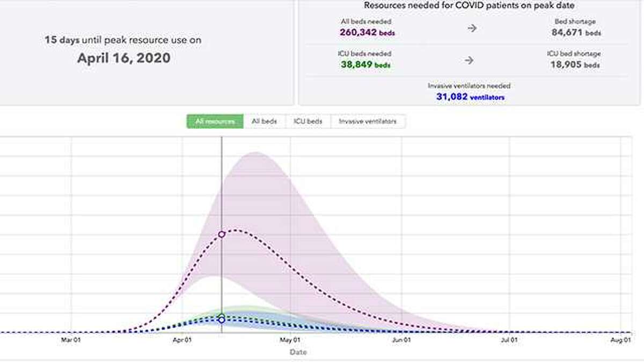Click the arrow next to All beds needed
The height and width of the screenshot is (362, 644).
(x=472, y=28)
